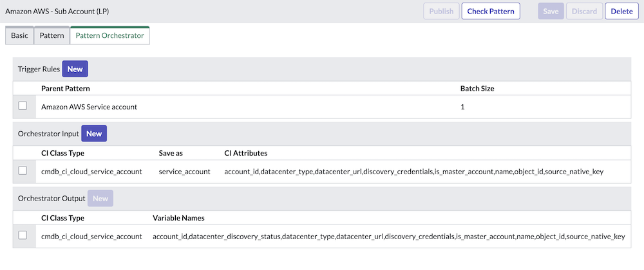Click the Batch Size column header
Image resolution: width=644 pixels, height=270 pixels.
(x=477, y=89)
